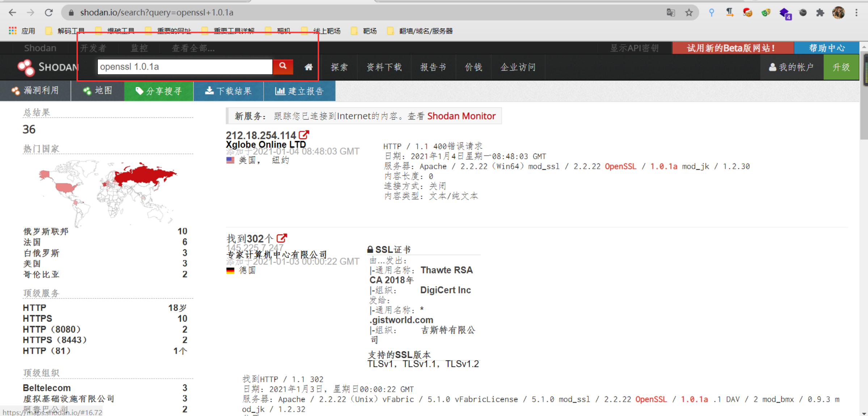This screenshot has width=868, height=416.
Task: Filter by 法国 country
Action: pyautogui.click(x=32, y=242)
